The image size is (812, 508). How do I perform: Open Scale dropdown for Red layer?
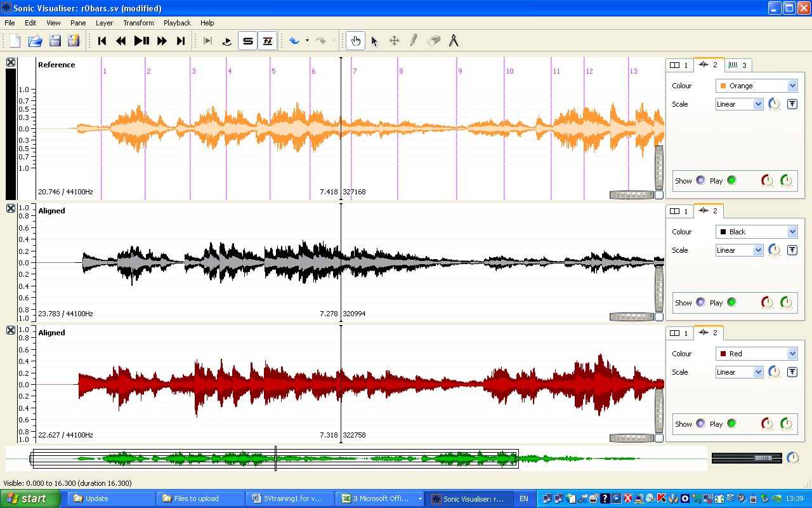click(x=739, y=372)
